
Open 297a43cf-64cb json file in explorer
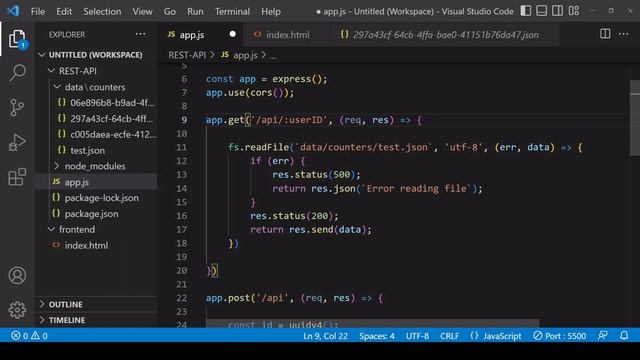point(111,119)
